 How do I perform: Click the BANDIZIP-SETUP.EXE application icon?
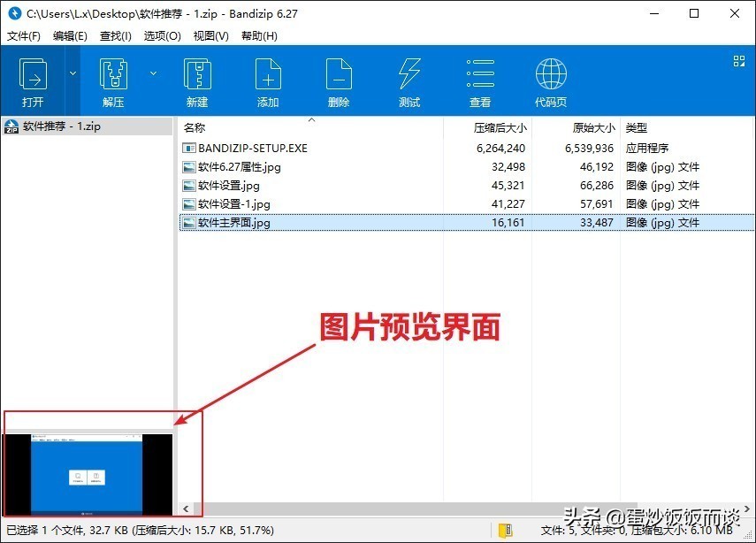coord(189,148)
